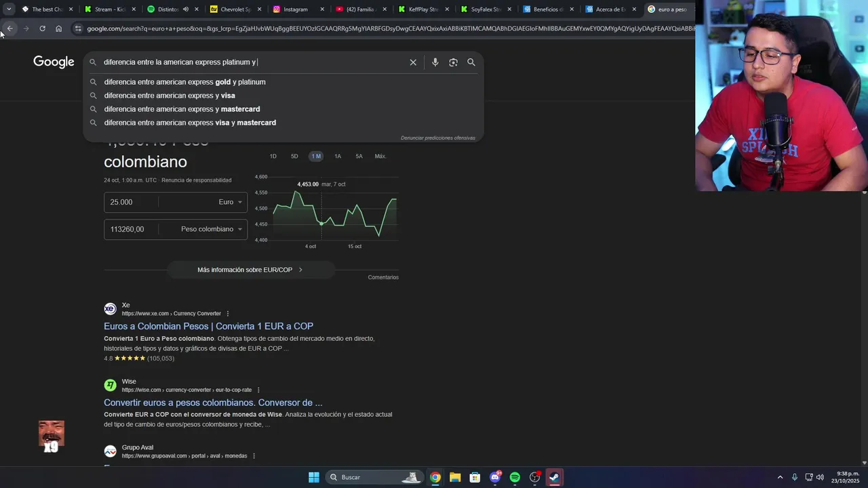Edit the 25.000 euro amount field

pyautogui.click(x=132, y=202)
